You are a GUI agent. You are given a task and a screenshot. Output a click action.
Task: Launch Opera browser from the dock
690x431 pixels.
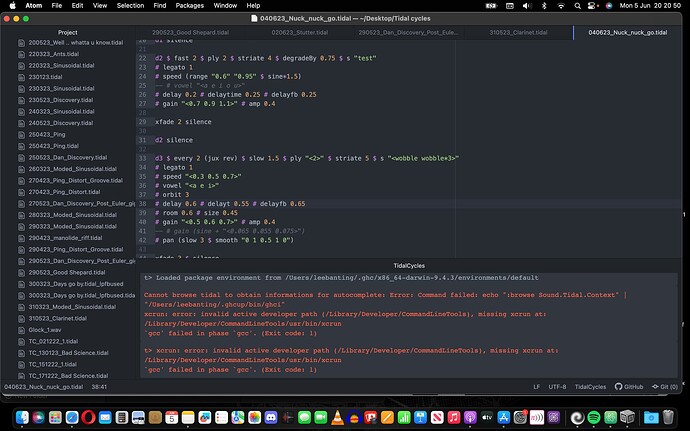click(x=88, y=417)
